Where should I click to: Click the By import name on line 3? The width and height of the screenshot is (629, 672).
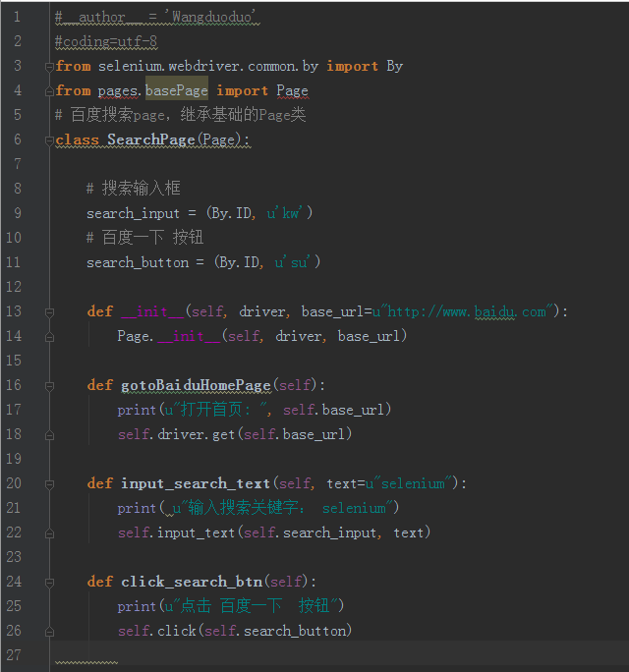click(395, 67)
